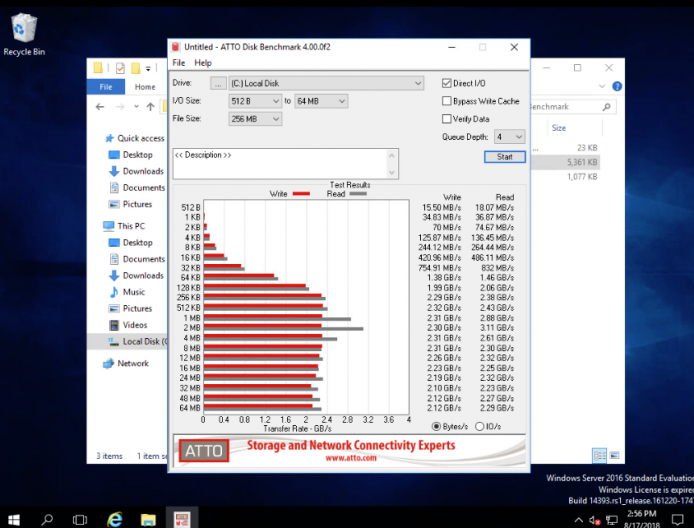Show hidden tray icons chevron
The image size is (694, 528).
578,520
